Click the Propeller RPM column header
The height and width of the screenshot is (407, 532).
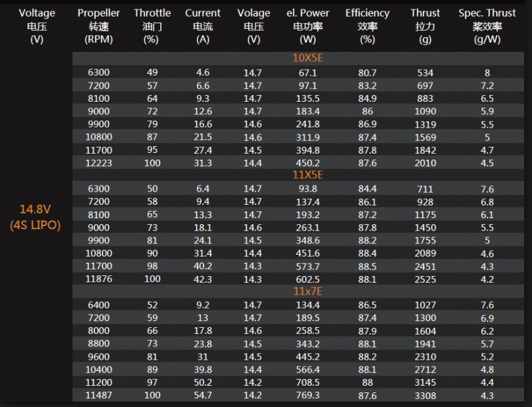(x=98, y=26)
